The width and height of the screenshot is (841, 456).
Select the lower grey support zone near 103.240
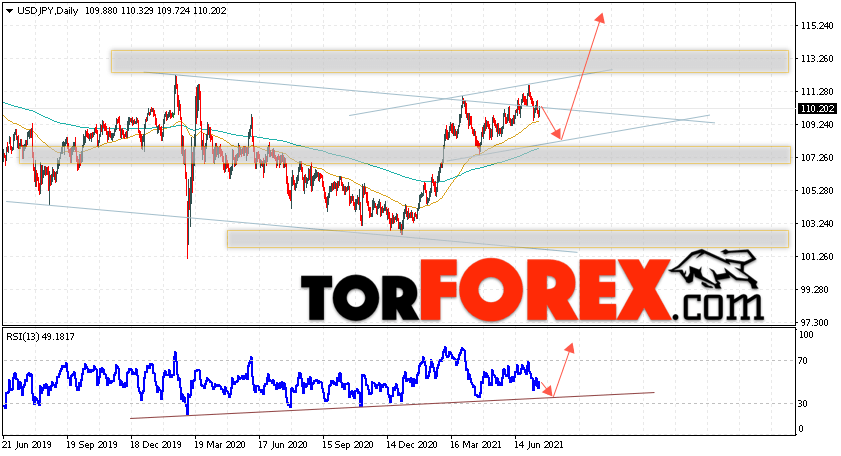click(x=508, y=239)
